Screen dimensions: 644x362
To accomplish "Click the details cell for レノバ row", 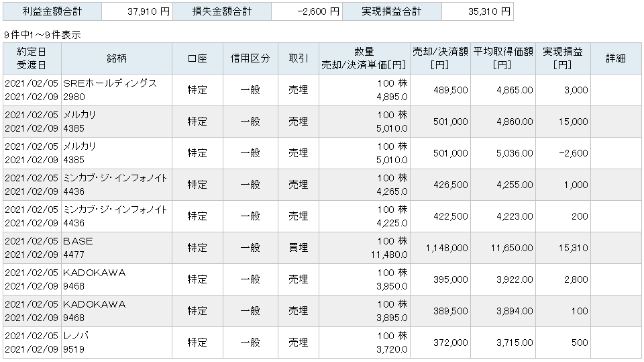I will [x=616, y=343].
